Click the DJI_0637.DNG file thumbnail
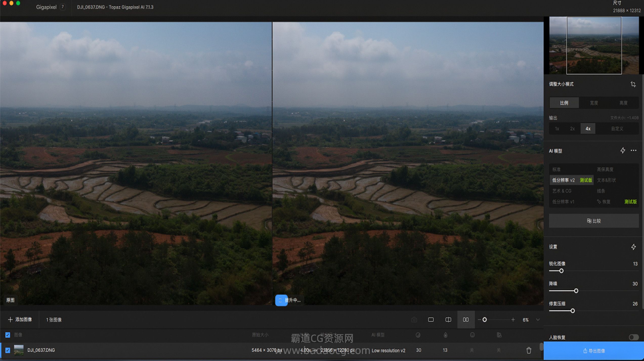 tap(19, 350)
